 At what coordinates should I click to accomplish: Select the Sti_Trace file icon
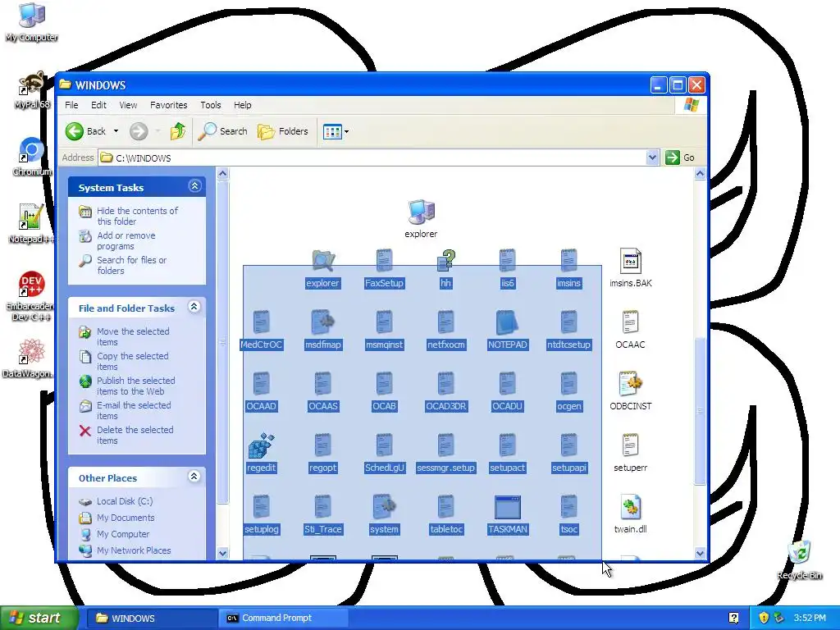(322, 507)
